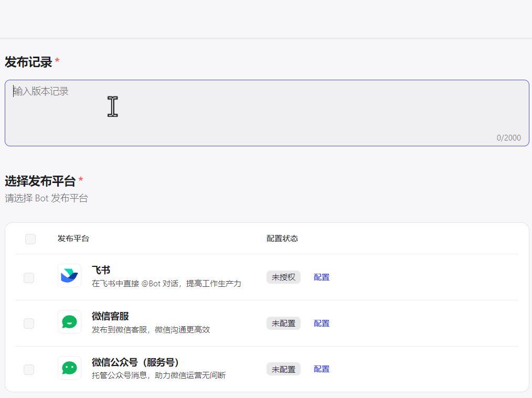Click the 微信公众号（服务号）title text
Image resolution: width=532 pixels, height=398 pixels.
pos(136,362)
